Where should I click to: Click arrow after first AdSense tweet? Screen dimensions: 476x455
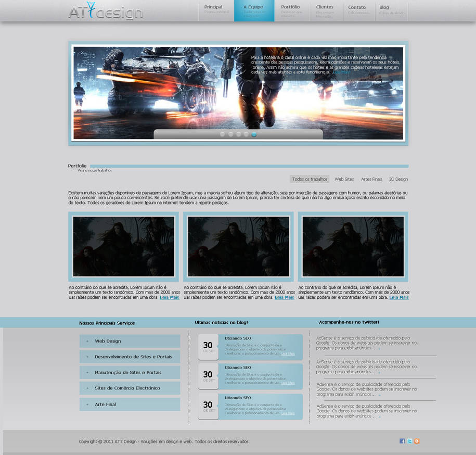point(379,349)
